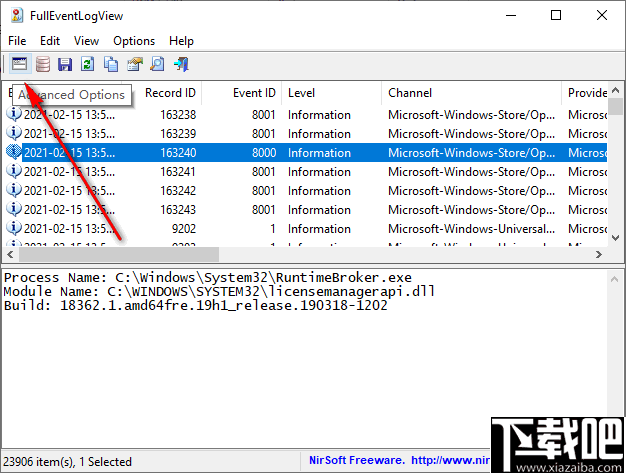
Task: Open Properties toolbar icon
Action: click(135, 64)
